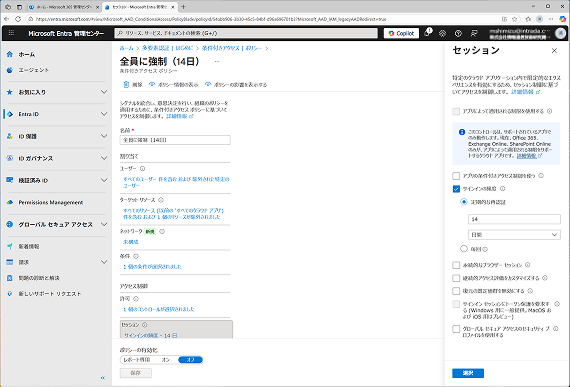Check 復元の既定値群を無効にする checkbox

click(456, 291)
